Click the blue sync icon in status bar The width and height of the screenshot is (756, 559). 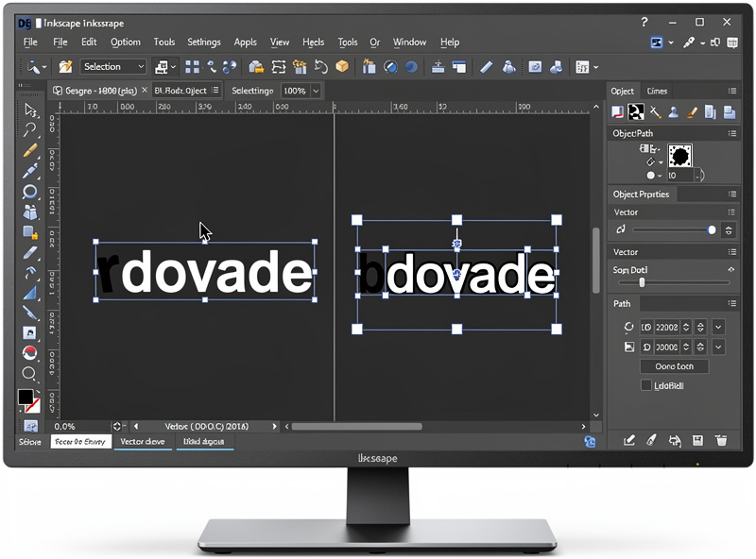(x=590, y=441)
